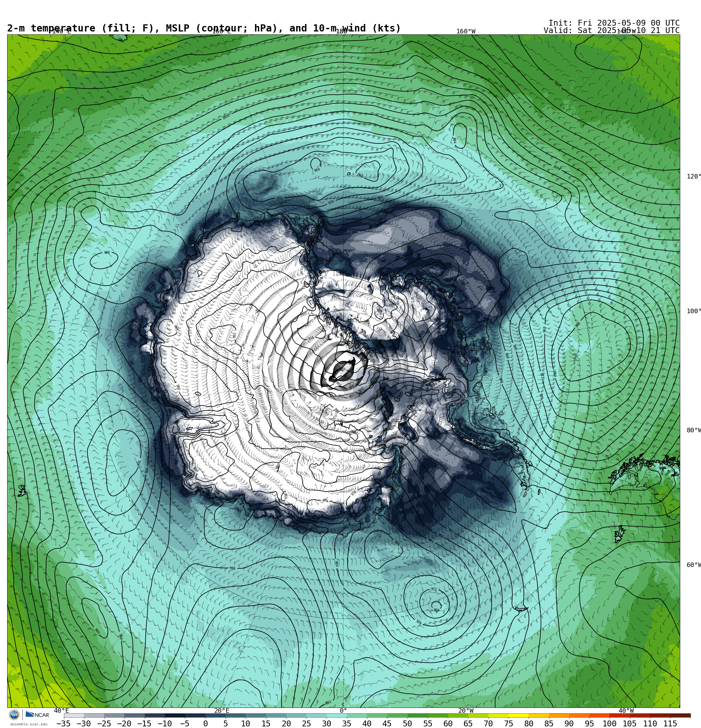
Task: Click the 'Init: Fri 2025-05-09 00 UTC' text
Action: 614,23
